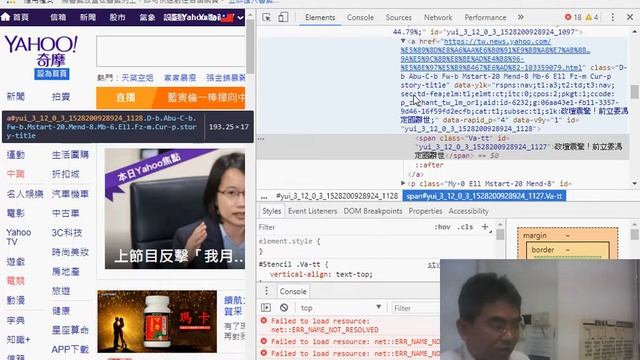Click the styles Filter input

pyautogui.click(x=343, y=227)
